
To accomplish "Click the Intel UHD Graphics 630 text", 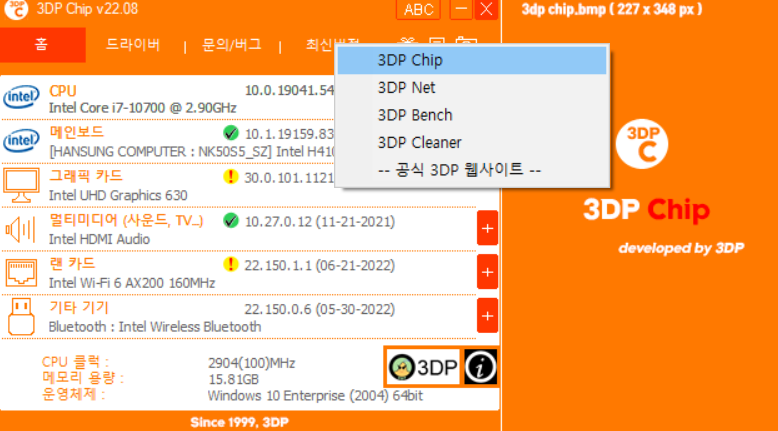I will point(118,195).
